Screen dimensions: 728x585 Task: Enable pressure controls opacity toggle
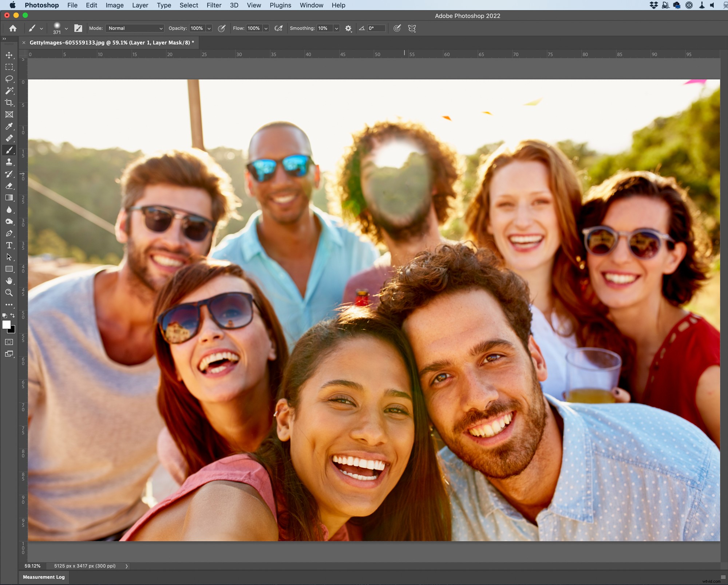point(222,28)
